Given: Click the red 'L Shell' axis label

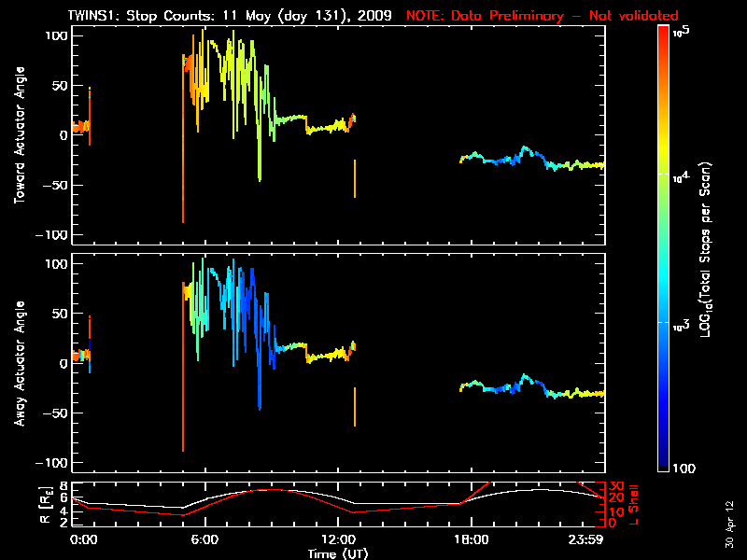Looking at the screenshot, I should coord(634,505).
